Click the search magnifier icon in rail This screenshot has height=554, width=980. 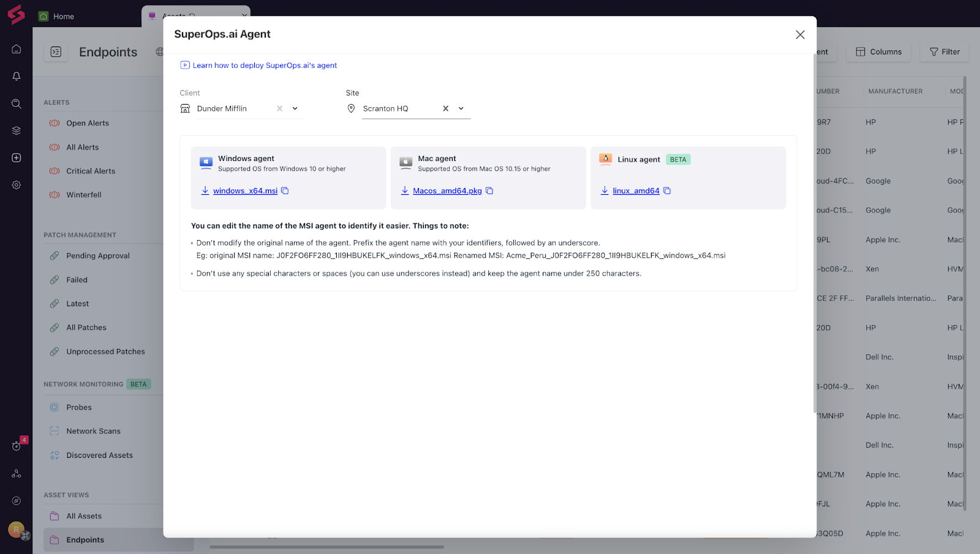pyautogui.click(x=17, y=103)
